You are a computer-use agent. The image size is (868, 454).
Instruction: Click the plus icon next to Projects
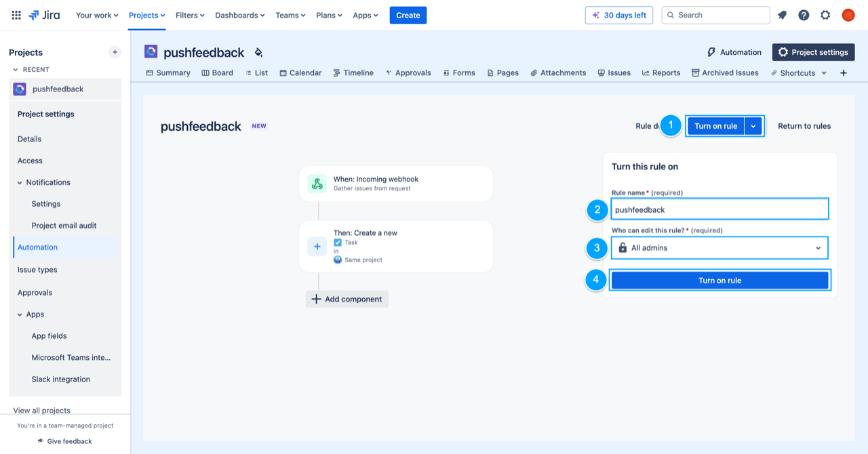tap(115, 52)
